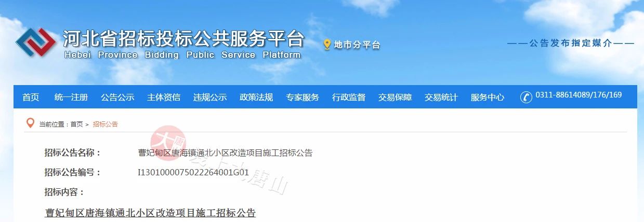
Task: Click the 河北省招标投标公共服务平台 title
Action: point(183,38)
